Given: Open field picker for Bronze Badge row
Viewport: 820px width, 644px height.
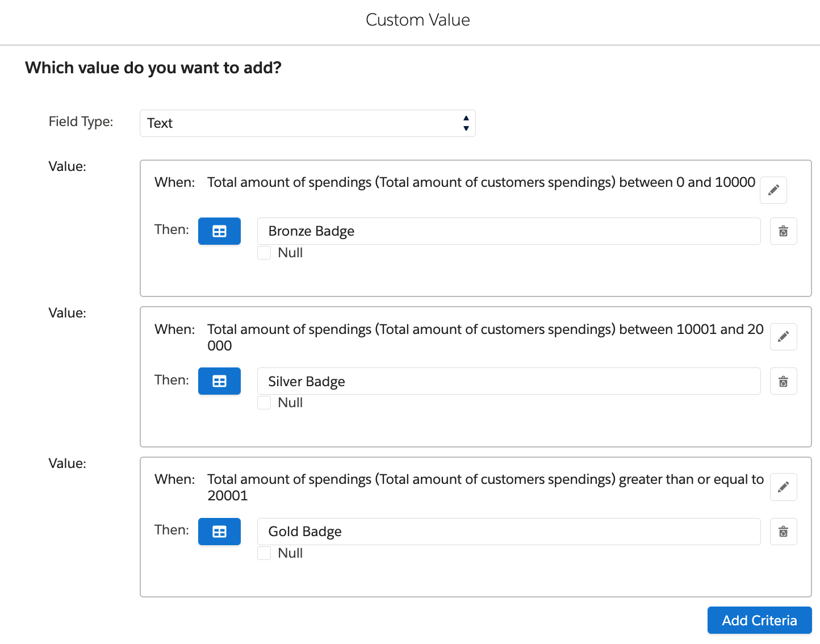Looking at the screenshot, I should [219, 231].
